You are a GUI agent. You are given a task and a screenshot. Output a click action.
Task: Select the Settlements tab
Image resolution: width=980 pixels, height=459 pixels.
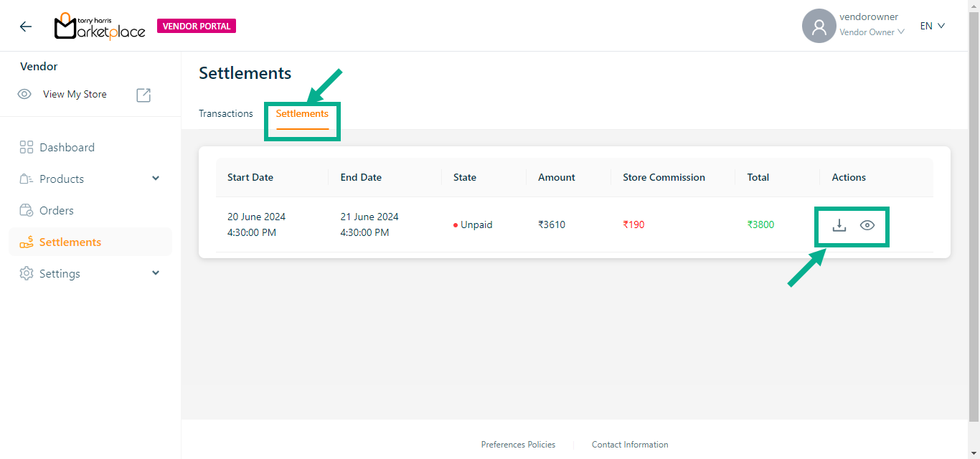coord(302,114)
